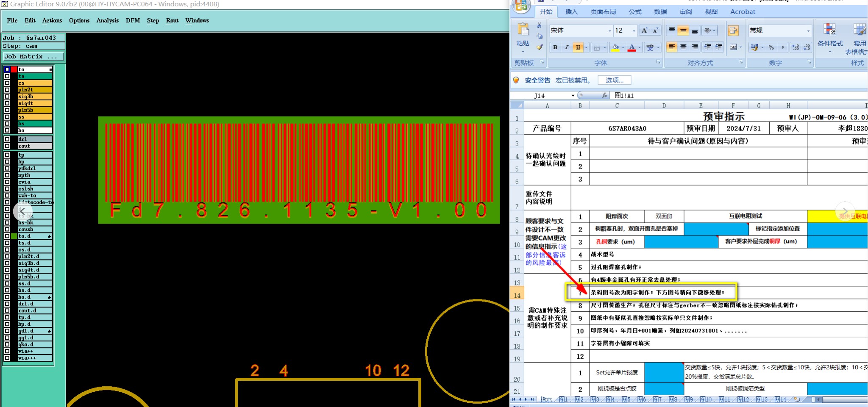Toggle checkbox for the via+++ layer

pyautogui.click(x=7, y=358)
